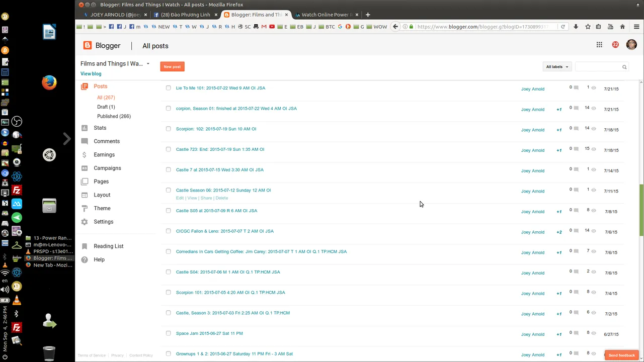Screen dimensions: 644x362
Task: Click the Campaigns icon
Action: [85, 168]
